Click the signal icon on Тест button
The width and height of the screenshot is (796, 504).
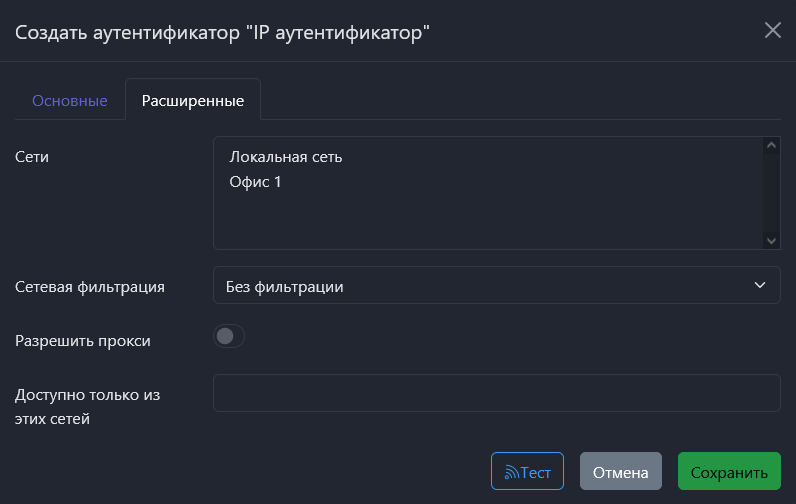pyautogui.click(x=511, y=472)
